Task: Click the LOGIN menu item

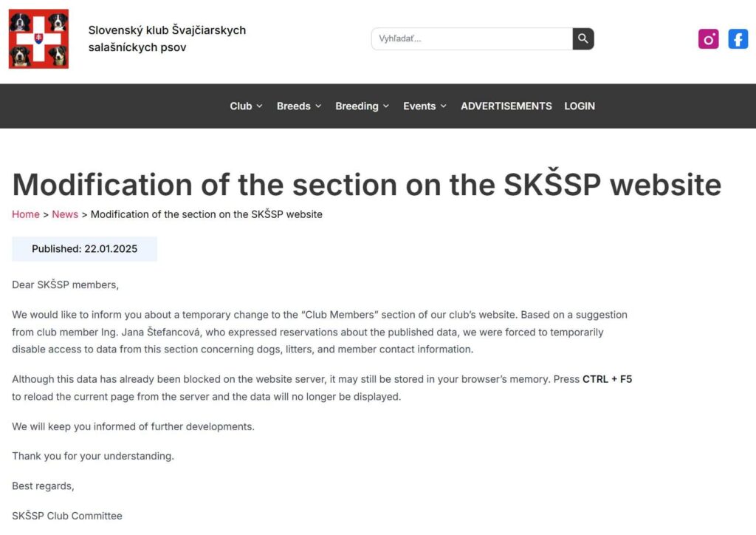Action: (580, 106)
